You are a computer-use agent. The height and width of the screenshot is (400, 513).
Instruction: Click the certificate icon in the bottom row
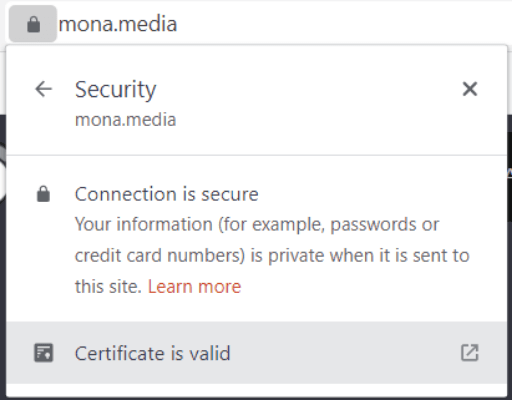tap(44, 353)
